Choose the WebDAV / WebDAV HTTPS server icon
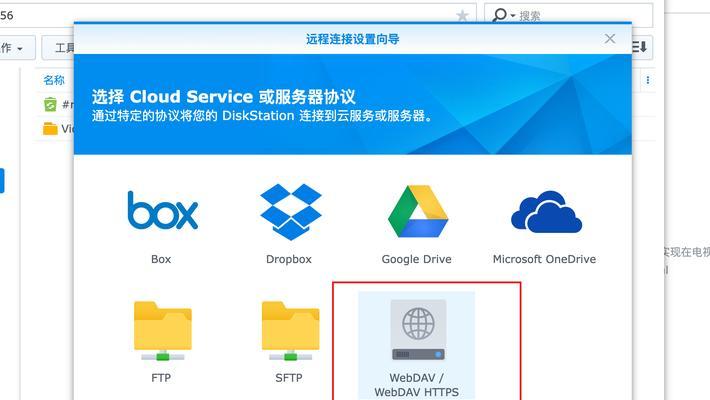 coord(418,330)
